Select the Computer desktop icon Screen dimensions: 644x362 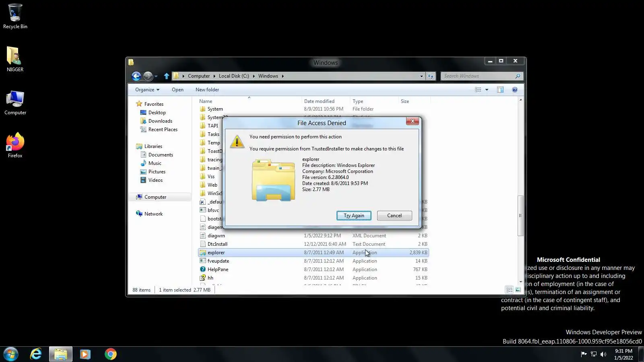tap(15, 103)
